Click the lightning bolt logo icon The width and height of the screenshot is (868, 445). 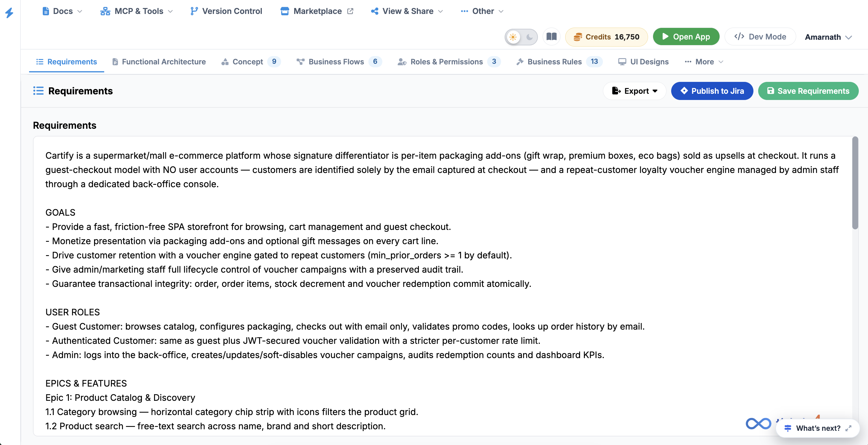pyautogui.click(x=9, y=13)
